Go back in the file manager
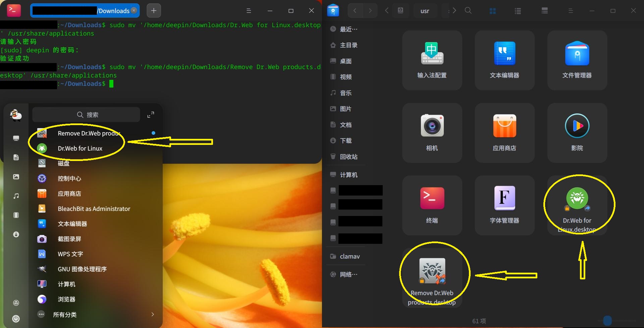Viewport: 644px width, 328px height. 355,11
